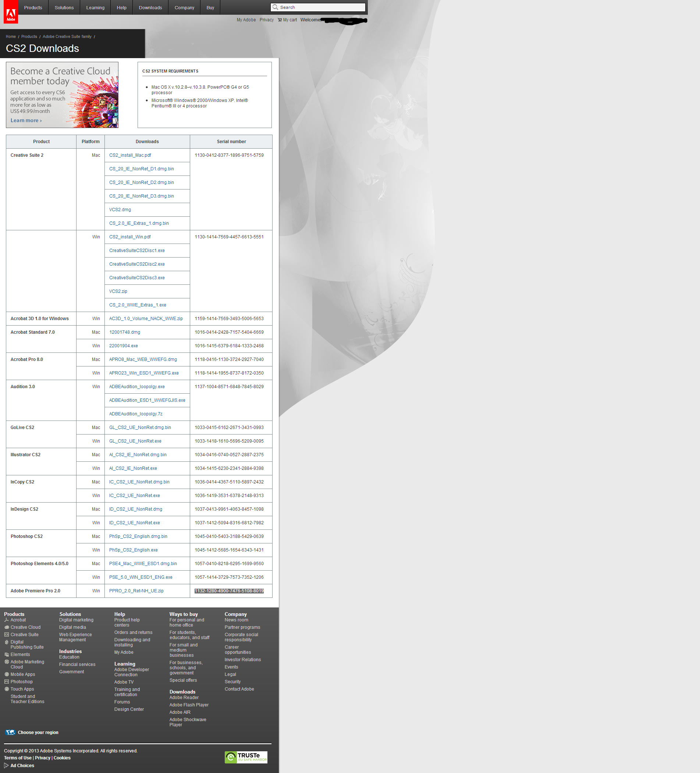The width and height of the screenshot is (700, 773).
Task: Open the My Adobe link in the header
Action: tap(246, 20)
